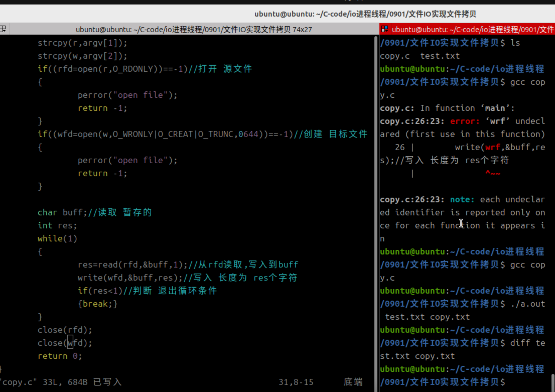This screenshot has width=555, height=392.
Task: Click red '^~~' error marker
Action: 493,173
